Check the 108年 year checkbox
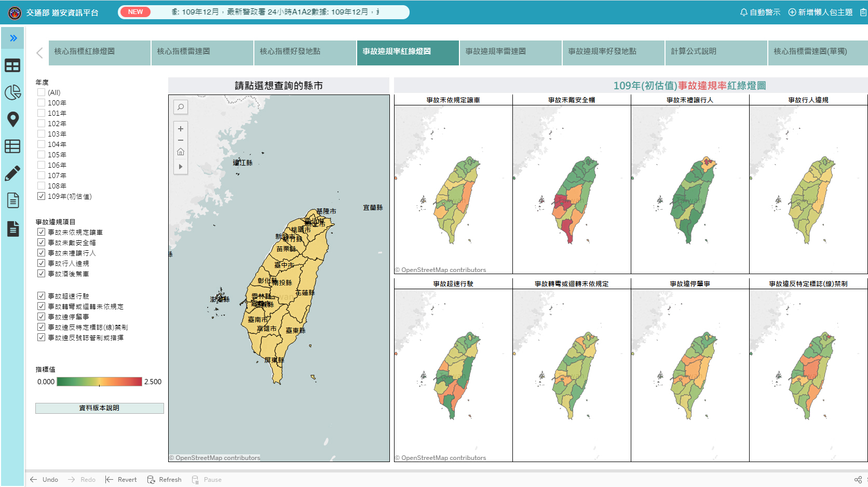The width and height of the screenshot is (868, 487). click(41, 186)
